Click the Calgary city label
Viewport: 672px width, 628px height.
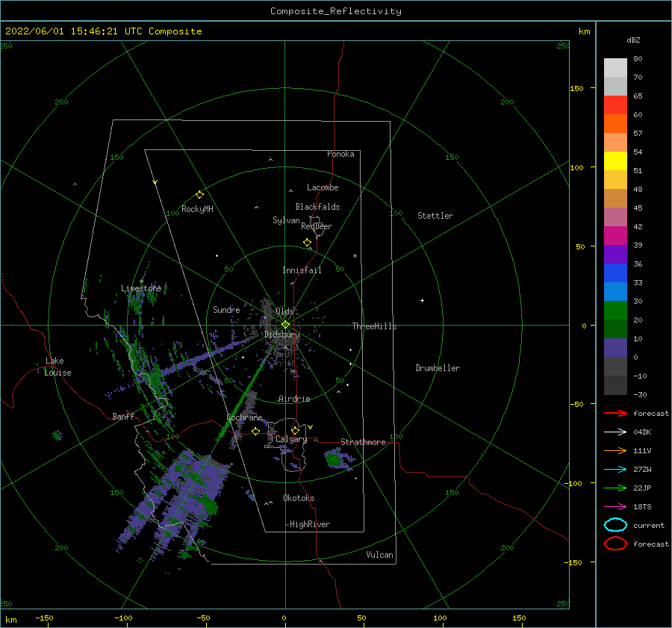click(x=291, y=439)
